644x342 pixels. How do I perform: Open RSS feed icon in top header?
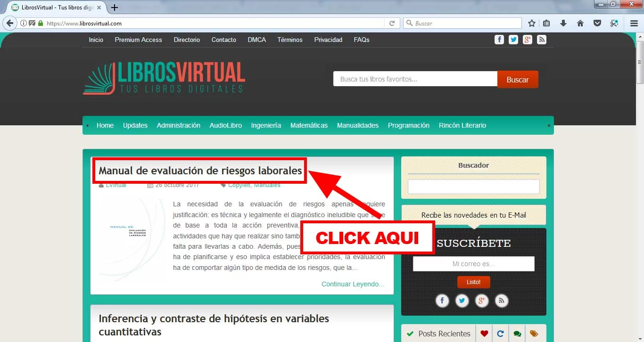point(542,40)
